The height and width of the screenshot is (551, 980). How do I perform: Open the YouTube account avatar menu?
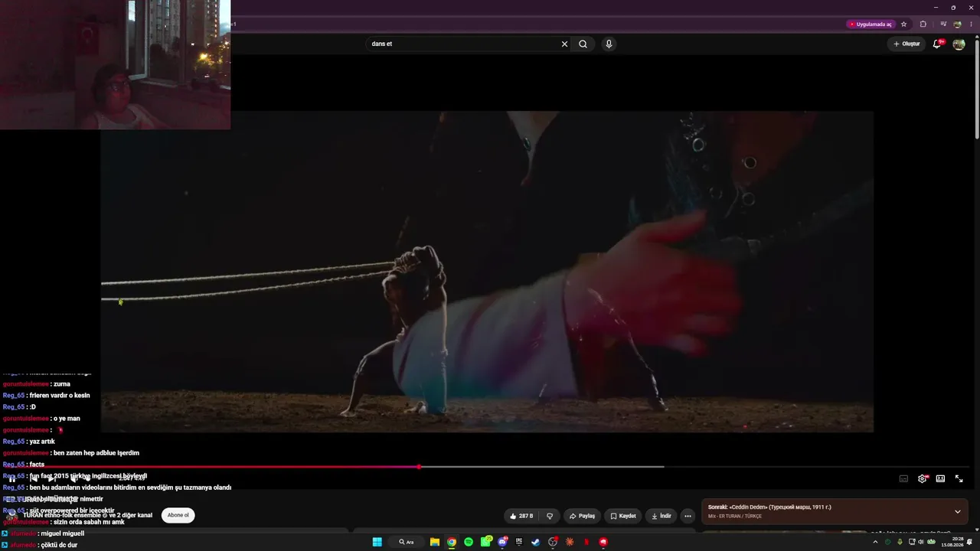pyautogui.click(x=959, y=44)
